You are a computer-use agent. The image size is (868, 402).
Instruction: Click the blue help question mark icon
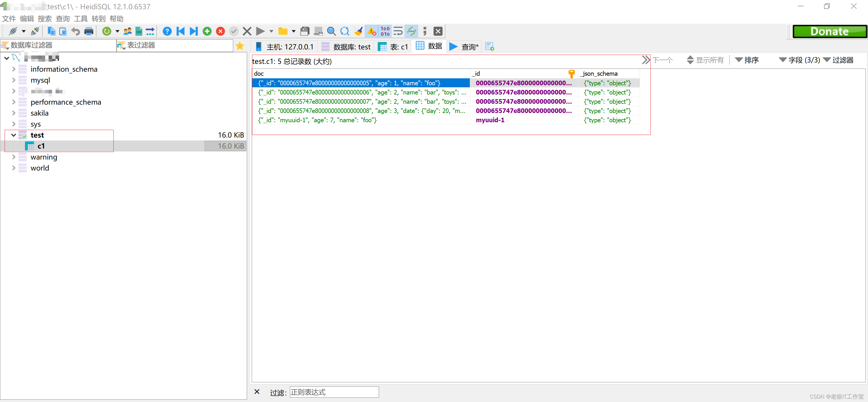[x=167, y=31]
